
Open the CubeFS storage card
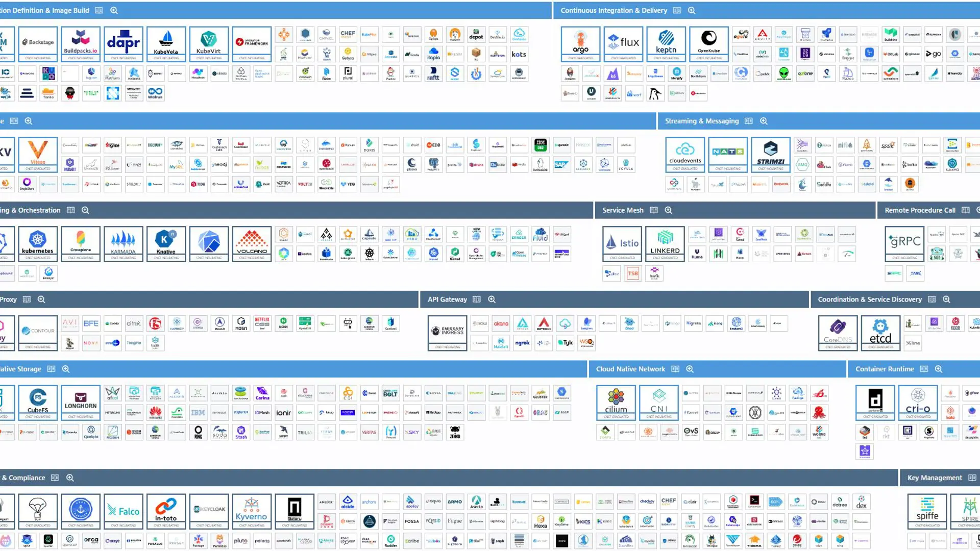[38, 403]
